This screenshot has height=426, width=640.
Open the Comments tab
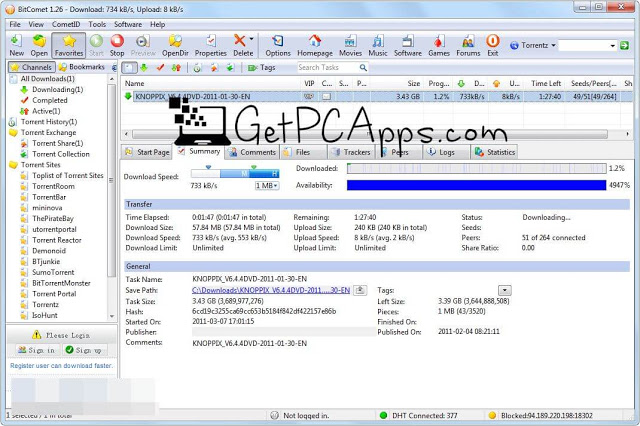[x=253, y=152]
